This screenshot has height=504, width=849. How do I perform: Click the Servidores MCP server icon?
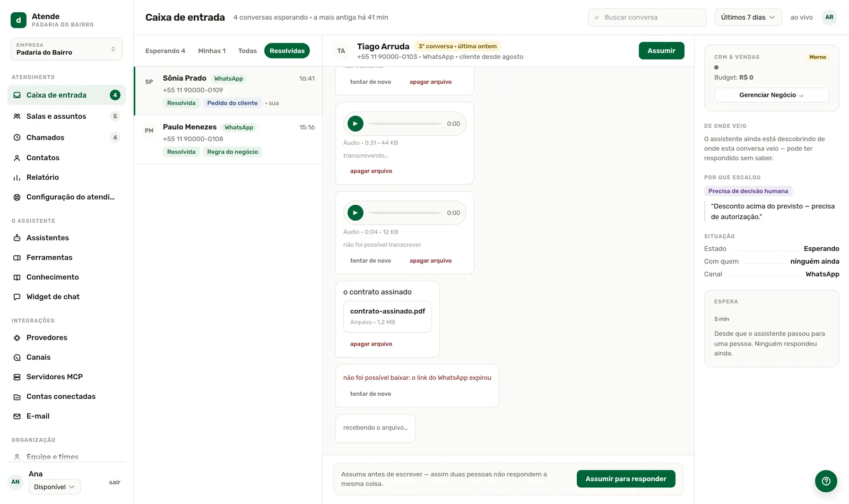pos(17,377)
